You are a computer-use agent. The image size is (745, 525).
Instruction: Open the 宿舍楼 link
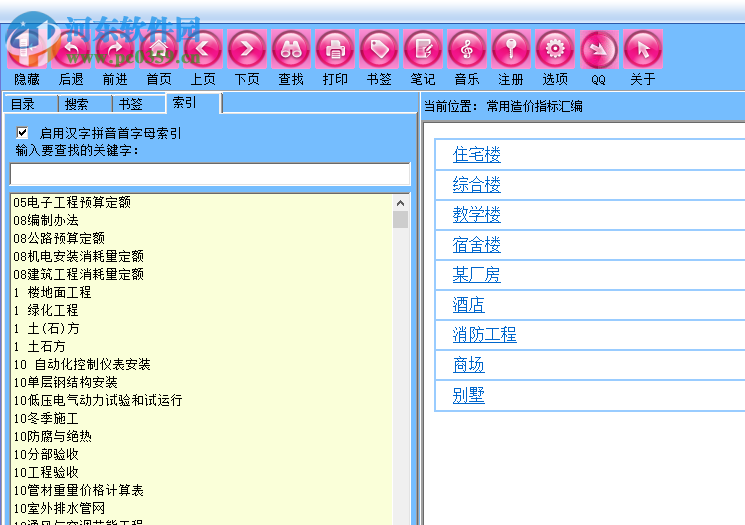click(477, 245)
